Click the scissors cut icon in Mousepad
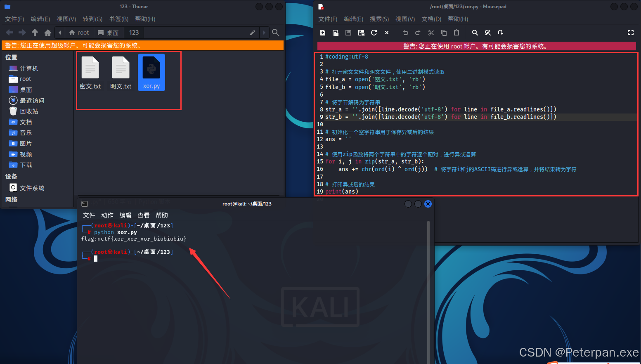 pyautogui.click(x=431, y=33)
